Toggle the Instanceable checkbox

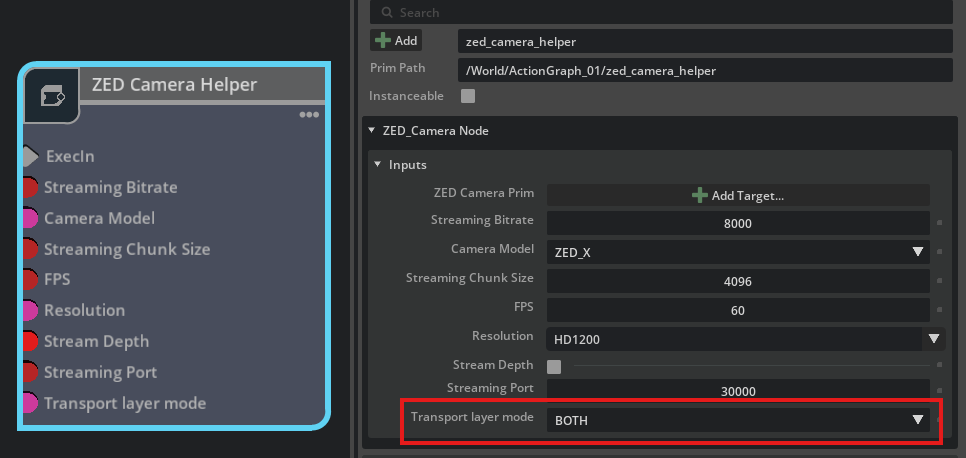(468, 96)
